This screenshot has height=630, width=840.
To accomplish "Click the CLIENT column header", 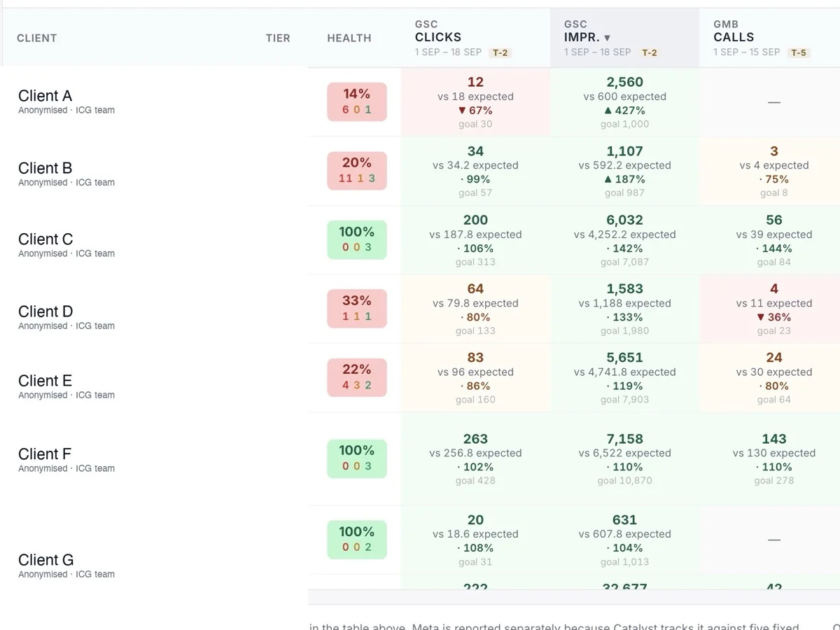I will [x=36, y=38].
